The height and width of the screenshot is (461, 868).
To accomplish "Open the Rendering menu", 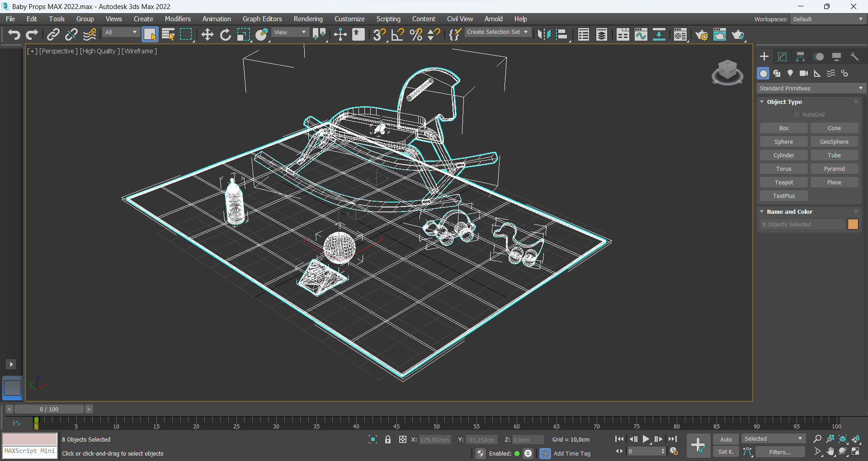I will click(308, 19).
